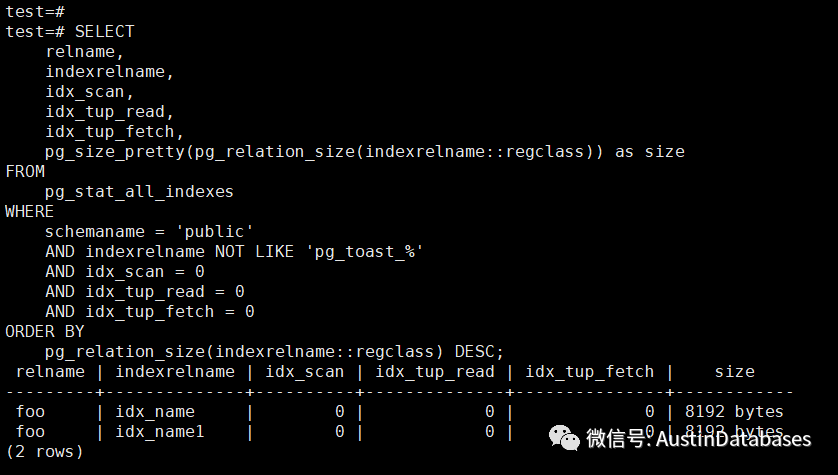Click the empty test=# prompt on first line
Screen dimensions: 838x475
coord(34,11)
